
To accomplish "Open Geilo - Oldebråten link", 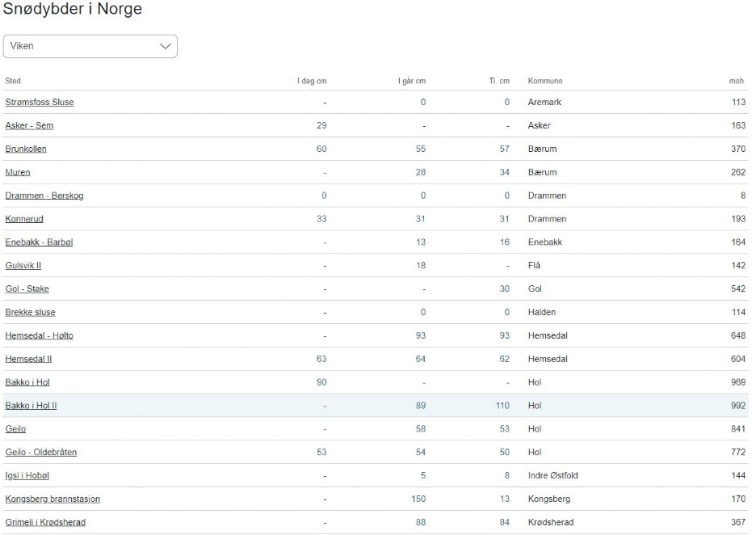I will coord(41,453).
